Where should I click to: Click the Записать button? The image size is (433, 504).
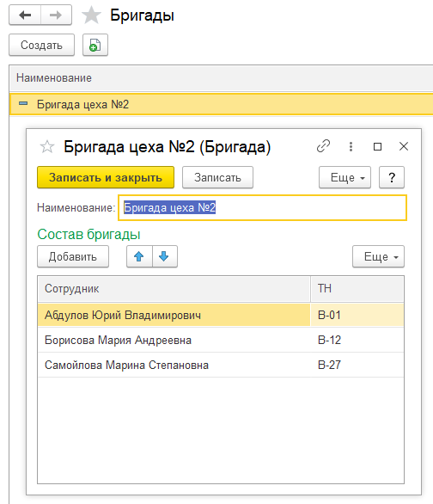[217, 177]
